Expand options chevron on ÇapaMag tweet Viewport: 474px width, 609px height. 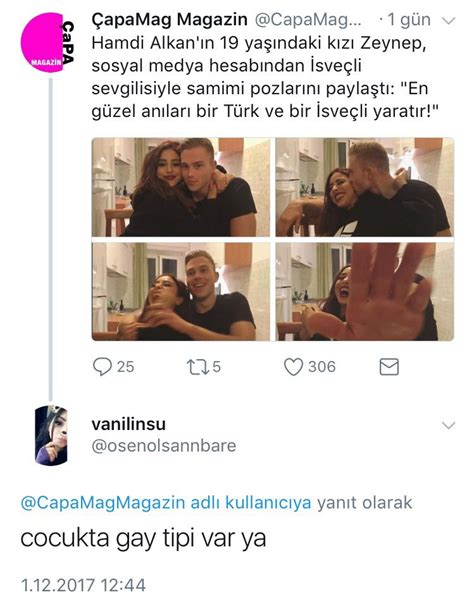pos(449,21)
